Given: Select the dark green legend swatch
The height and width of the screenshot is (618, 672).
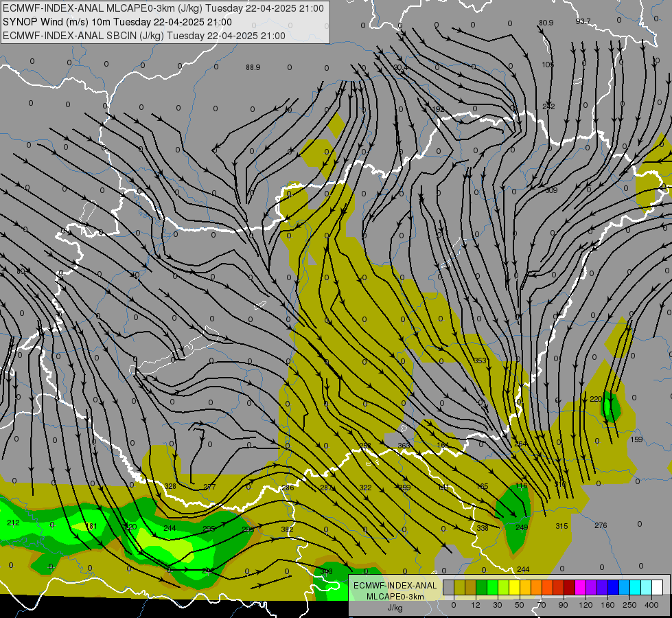Looking at the screenshot, I should coord(482,587).
